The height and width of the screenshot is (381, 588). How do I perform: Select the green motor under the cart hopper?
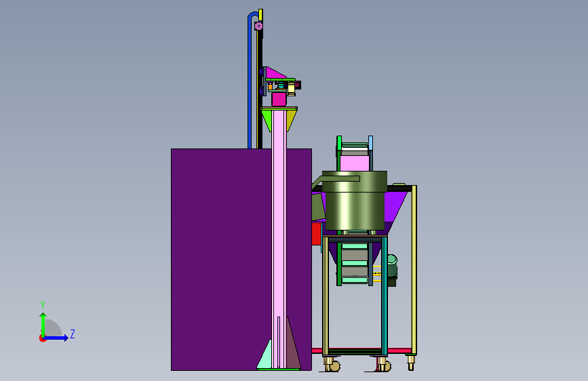tap(392, 267)
